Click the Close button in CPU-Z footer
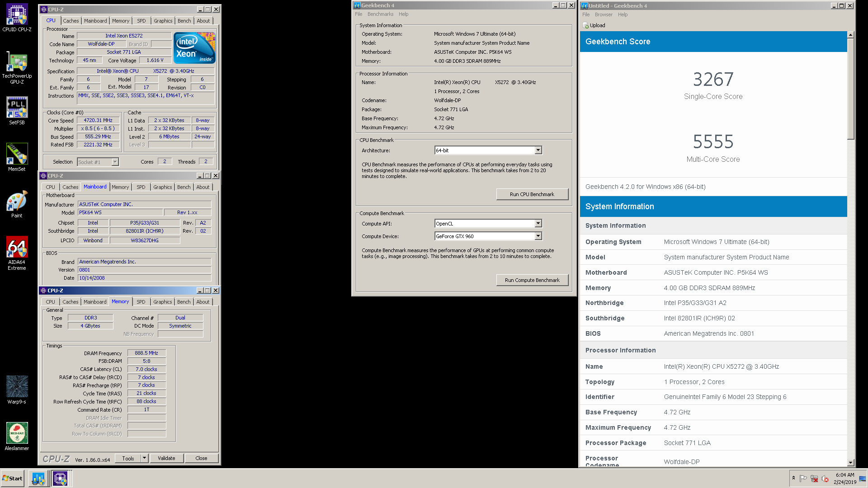Image resolution: width=868 pixels, height=488 pixels. point(201,458)
